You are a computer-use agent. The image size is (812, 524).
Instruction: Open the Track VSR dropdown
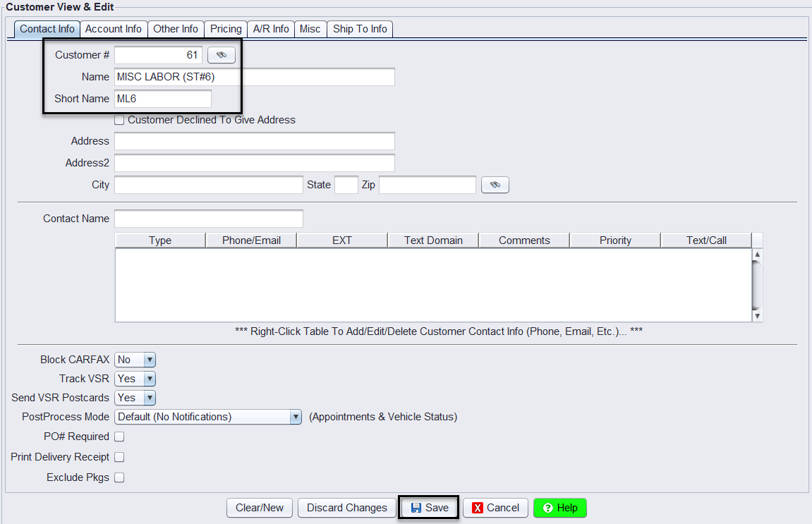[x=149, y=379]
